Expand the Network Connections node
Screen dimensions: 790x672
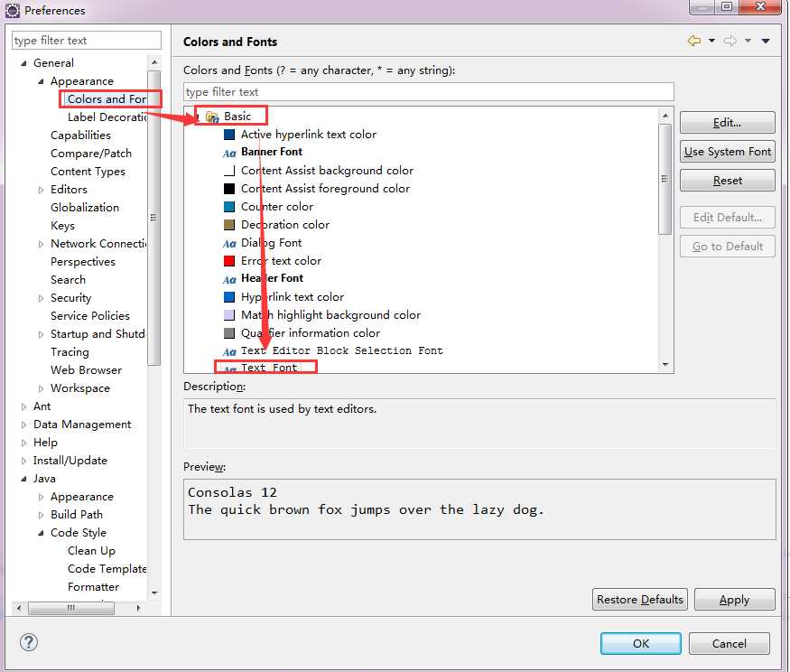tap(41, 244)
